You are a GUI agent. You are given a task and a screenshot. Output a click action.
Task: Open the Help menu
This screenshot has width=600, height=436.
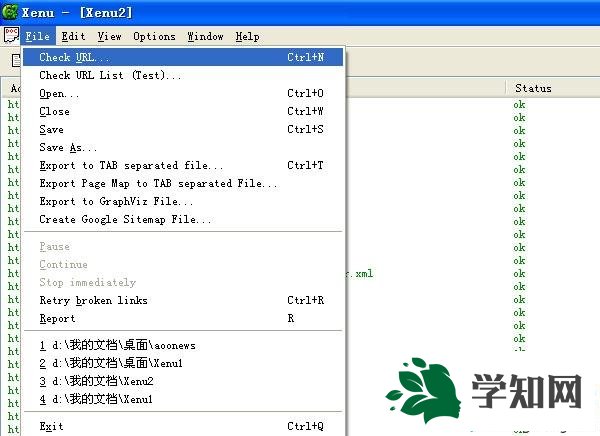[247, 36]
